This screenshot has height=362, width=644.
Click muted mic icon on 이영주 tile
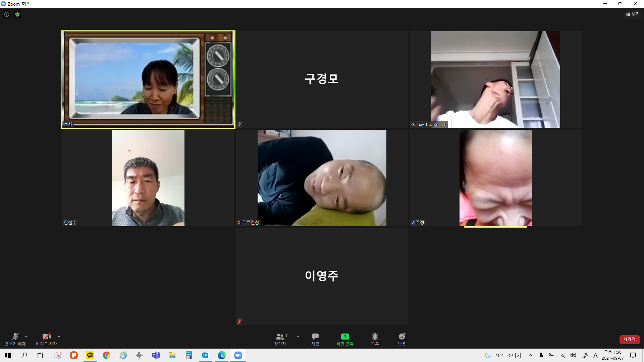click(239, 321)
